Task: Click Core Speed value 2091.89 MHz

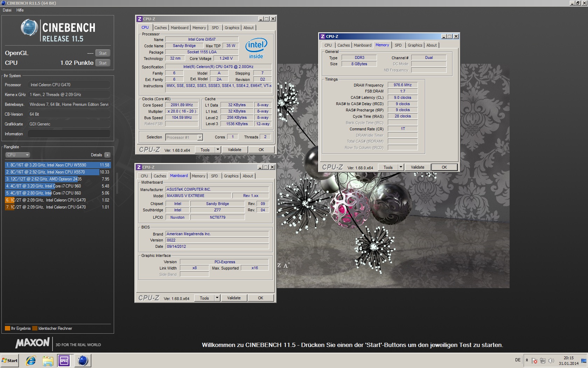Action: point(182,105)
